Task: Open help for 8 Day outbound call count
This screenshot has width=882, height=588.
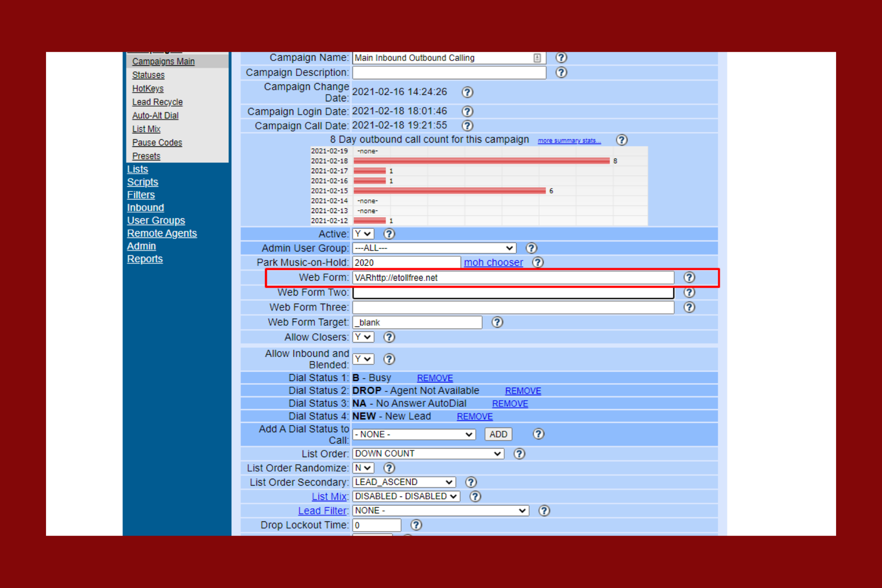Action: 622,140
